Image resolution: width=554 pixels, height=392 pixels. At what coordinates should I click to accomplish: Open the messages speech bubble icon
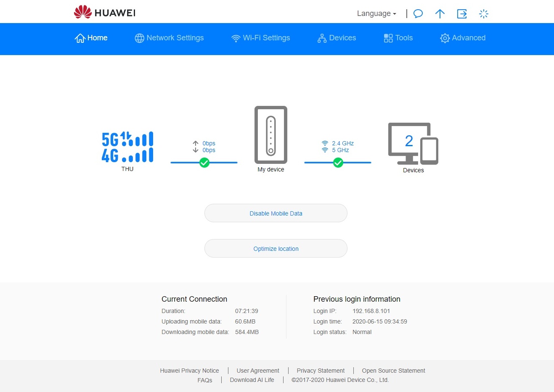(x=418, y=13)
